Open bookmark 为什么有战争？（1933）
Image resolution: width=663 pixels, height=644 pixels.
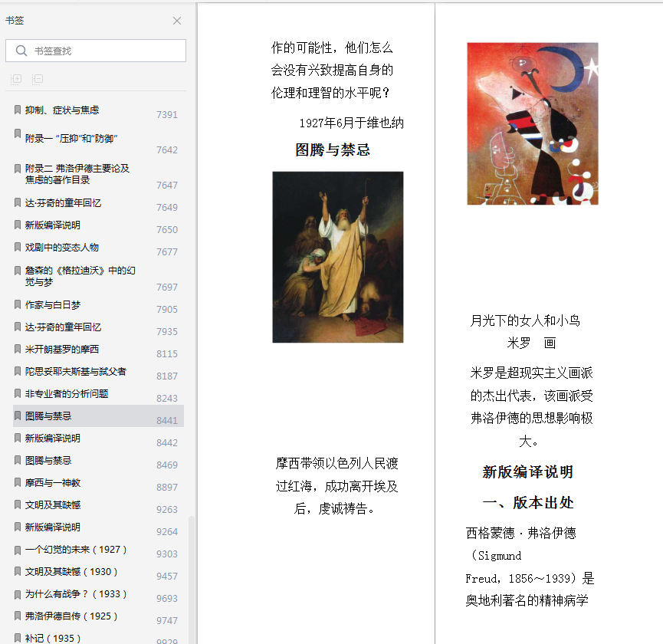76,594
